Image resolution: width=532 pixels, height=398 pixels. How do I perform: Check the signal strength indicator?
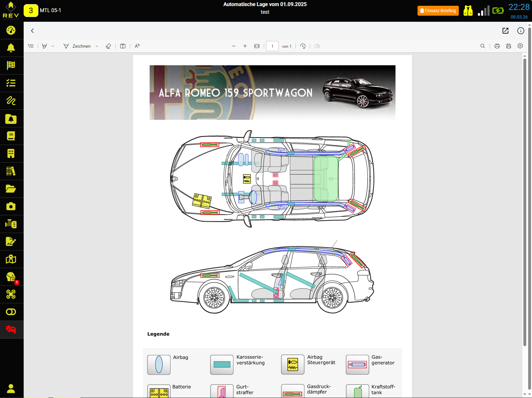coord(484,11)
